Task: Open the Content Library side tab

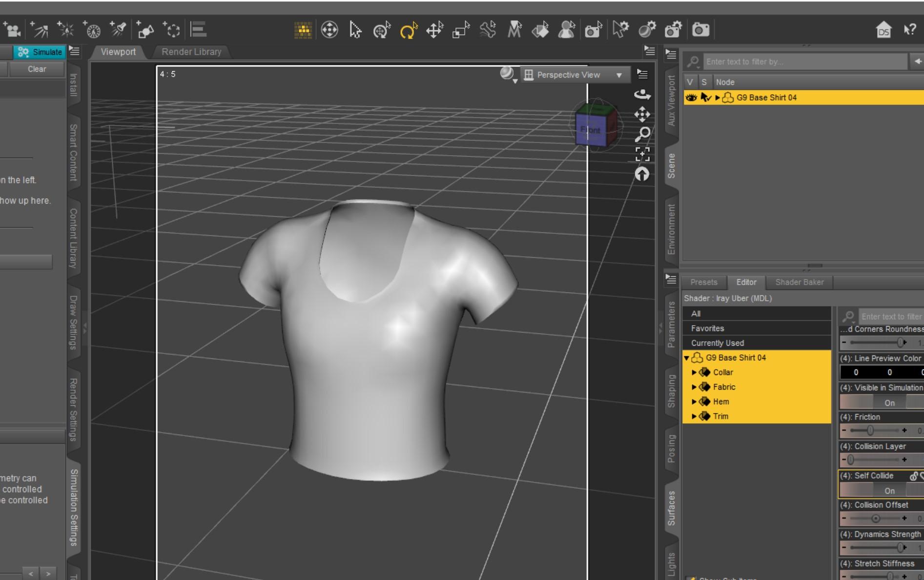Action: coord(73,238)
